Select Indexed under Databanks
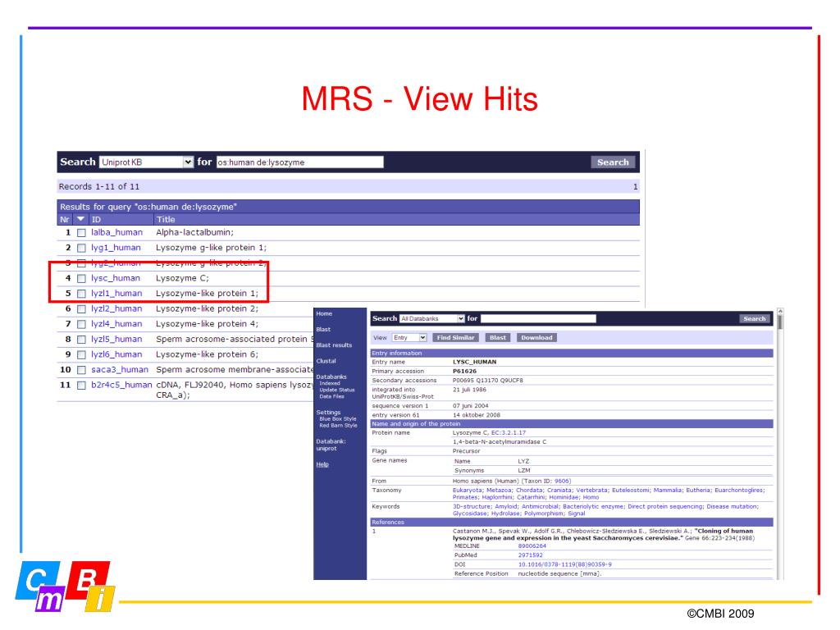 click(x=330, y=384)
